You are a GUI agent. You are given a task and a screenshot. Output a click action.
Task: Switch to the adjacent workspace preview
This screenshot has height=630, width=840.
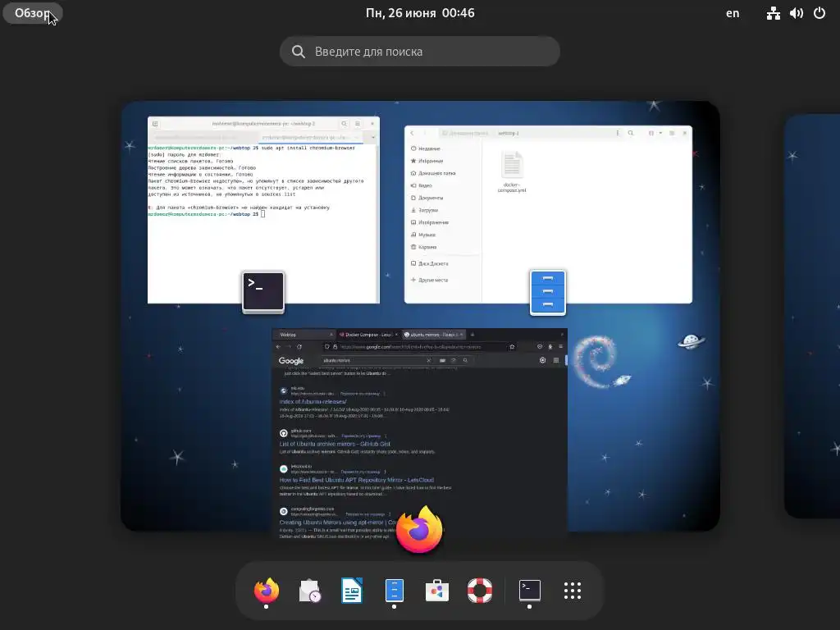(x=812, y=316)
